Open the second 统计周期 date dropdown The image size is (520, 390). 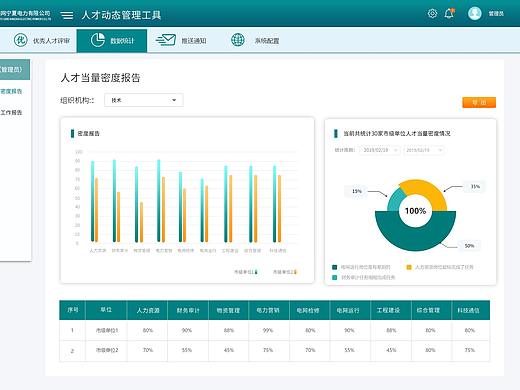424,150
